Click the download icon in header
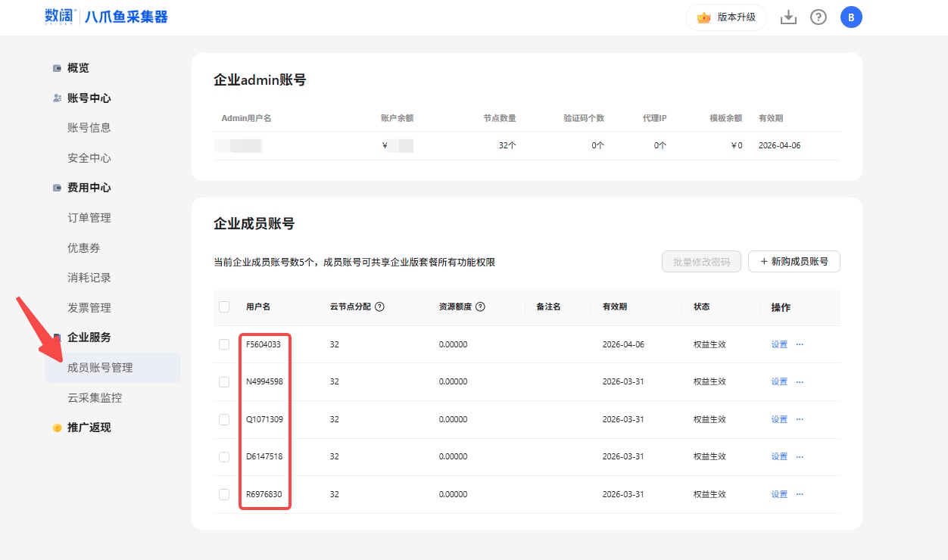Image resolution: width=948 pixels, height=560 pixels. tap(788, 17)
